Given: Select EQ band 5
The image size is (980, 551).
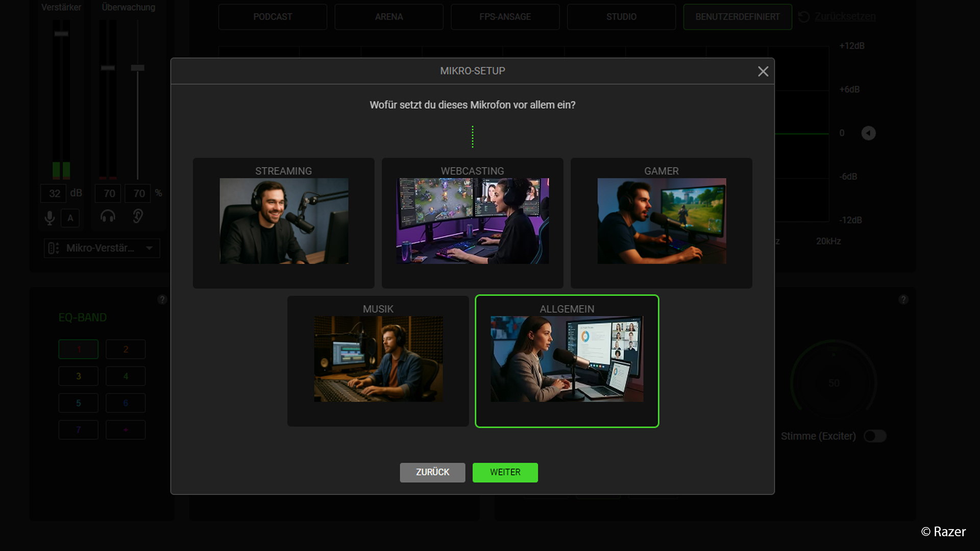Looking at the screenshot, I should 79,403.
